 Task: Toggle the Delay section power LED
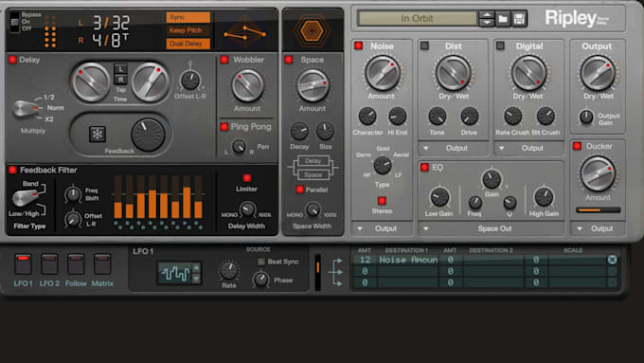point(12,60)
